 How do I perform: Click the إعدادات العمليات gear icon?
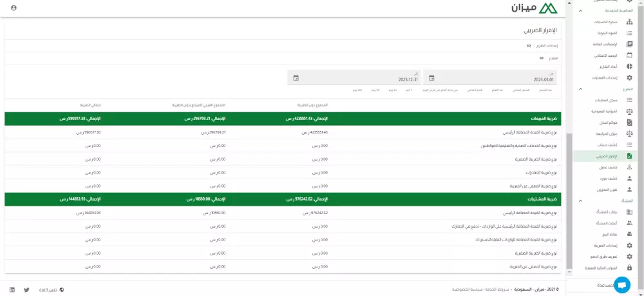(x=629, y=77)
